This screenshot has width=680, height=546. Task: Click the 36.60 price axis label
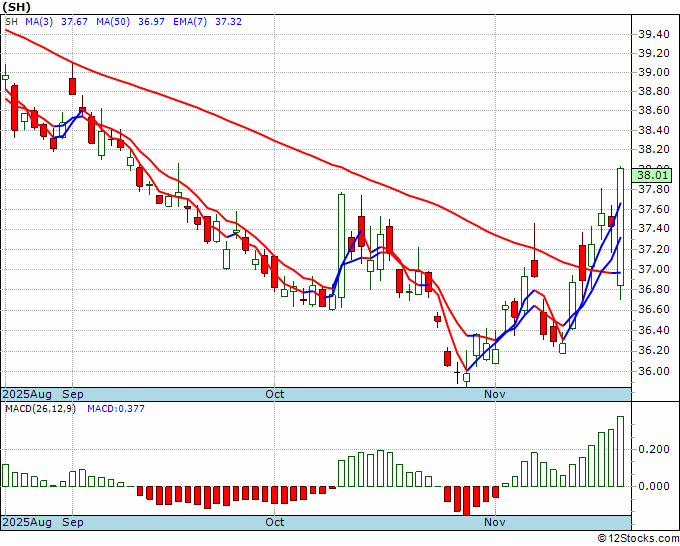654,310
